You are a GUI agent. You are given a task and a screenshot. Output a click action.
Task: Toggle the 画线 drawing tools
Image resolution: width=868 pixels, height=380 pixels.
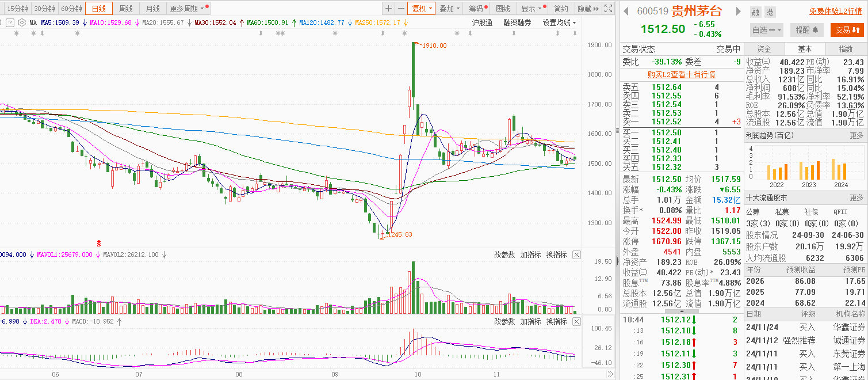click(x=503, y=9)
